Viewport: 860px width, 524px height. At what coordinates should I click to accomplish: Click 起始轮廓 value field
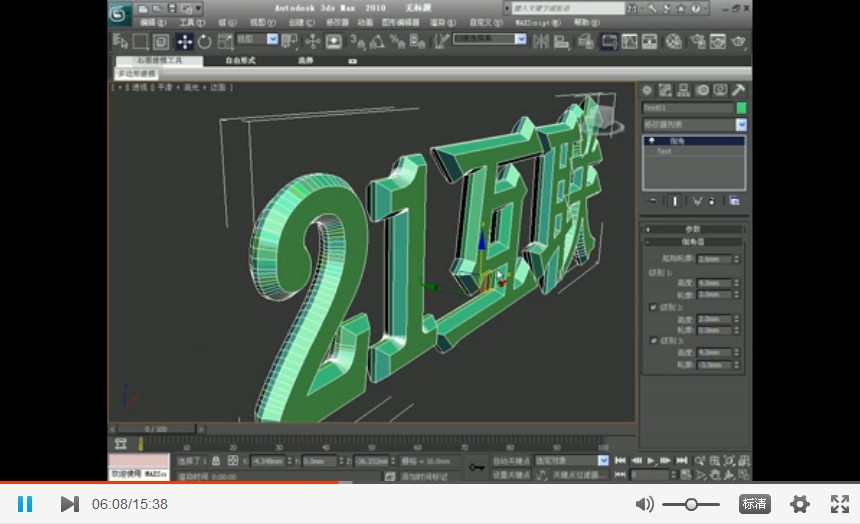click(714, 258)
